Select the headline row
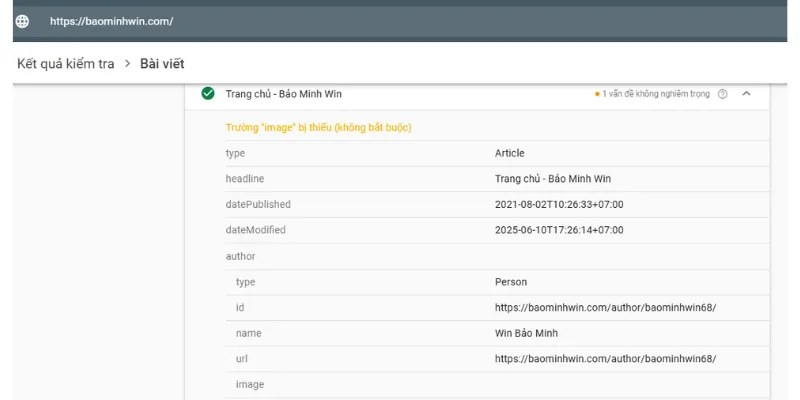 click(497, 179)
